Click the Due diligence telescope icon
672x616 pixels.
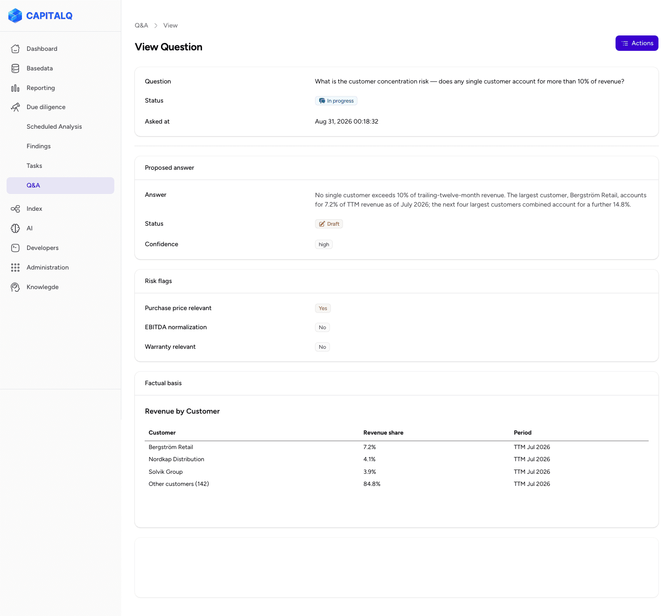click(15, 107)
